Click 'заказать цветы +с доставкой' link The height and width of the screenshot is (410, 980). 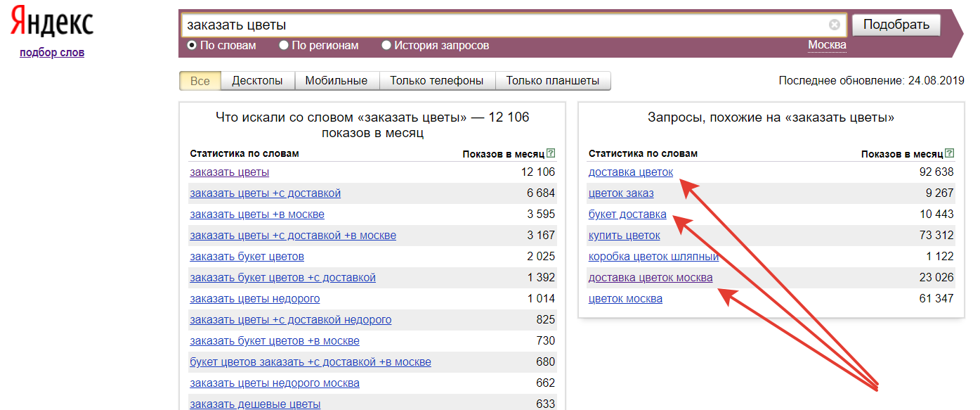(265, 193)
